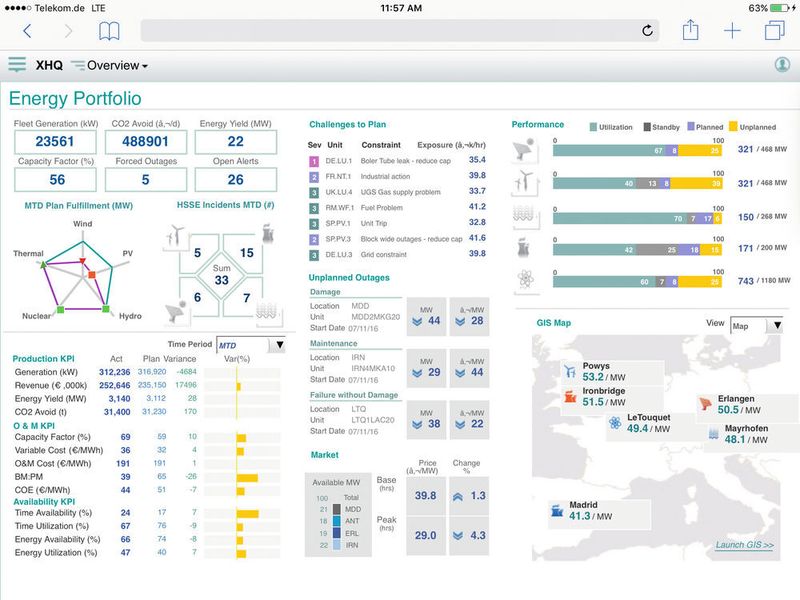Click the Production KPI section header
800x600 pixels.
tap(43, 359)
